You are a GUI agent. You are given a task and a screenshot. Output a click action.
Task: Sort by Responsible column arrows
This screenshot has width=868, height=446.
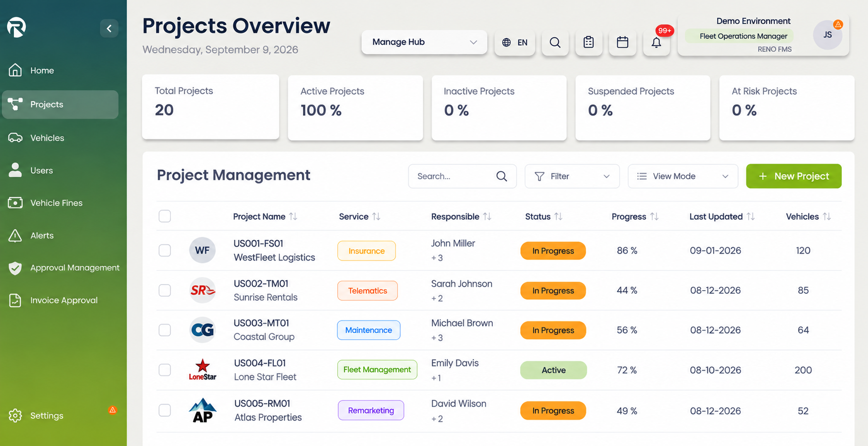pyautogui.click(x=487, y=216)
